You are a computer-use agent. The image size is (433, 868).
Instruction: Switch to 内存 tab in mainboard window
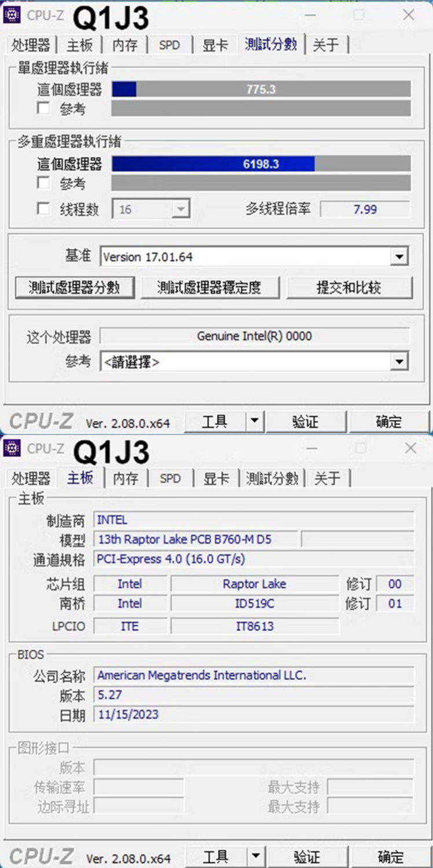126,478
